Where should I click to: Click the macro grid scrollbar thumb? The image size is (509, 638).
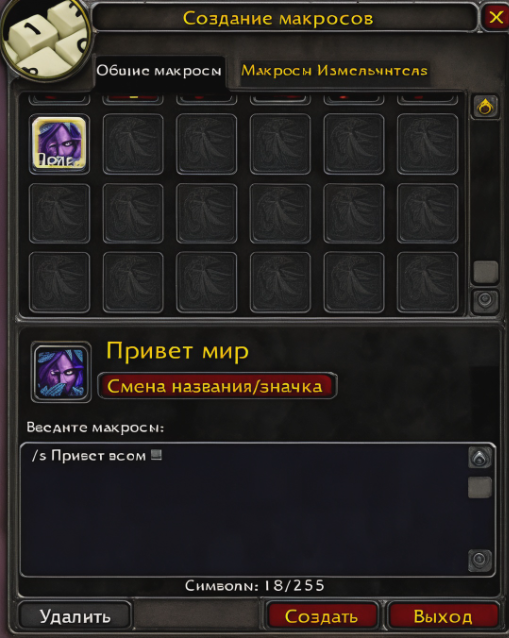click(485, 272)
